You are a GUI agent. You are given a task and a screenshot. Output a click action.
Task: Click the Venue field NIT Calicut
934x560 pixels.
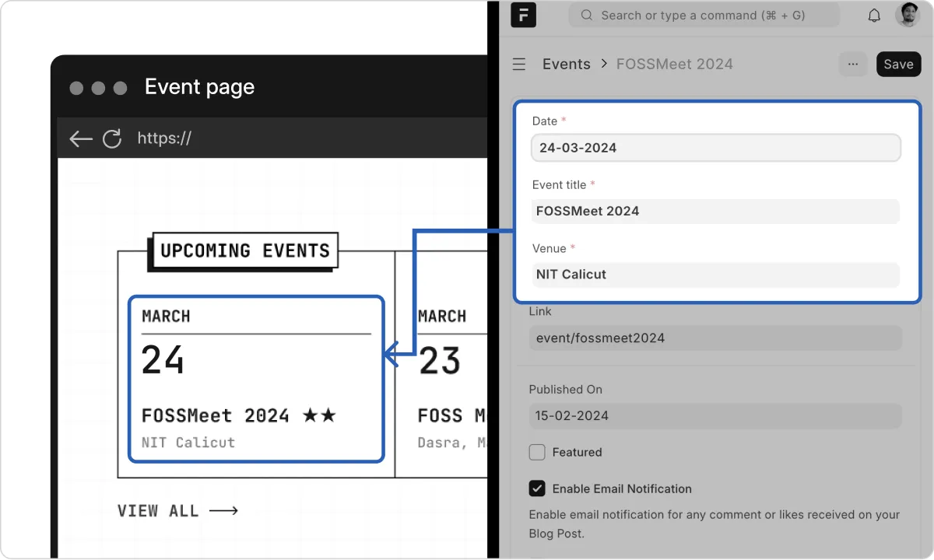point(715,275)
